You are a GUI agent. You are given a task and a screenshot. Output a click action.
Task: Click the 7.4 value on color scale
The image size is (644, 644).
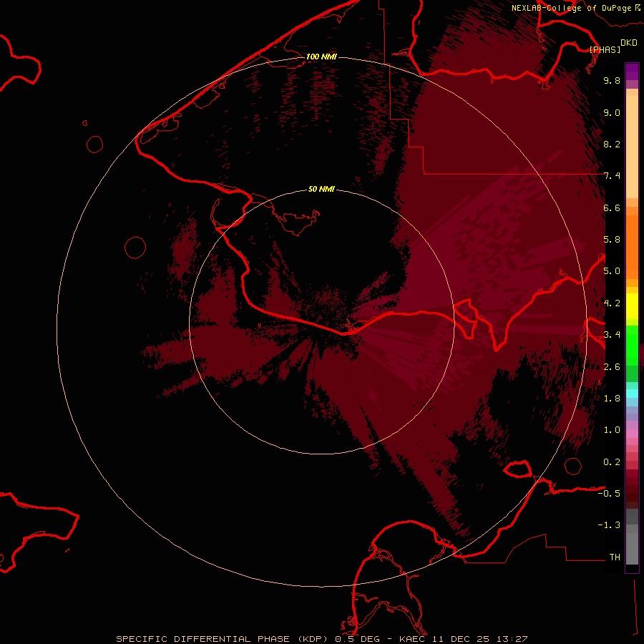pyautogui.click(x=612, y=176)
